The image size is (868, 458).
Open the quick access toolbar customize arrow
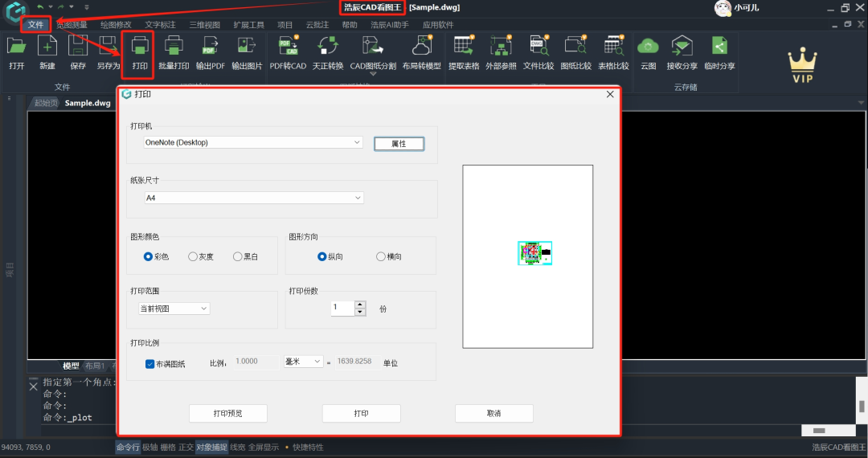pos(86,7)
